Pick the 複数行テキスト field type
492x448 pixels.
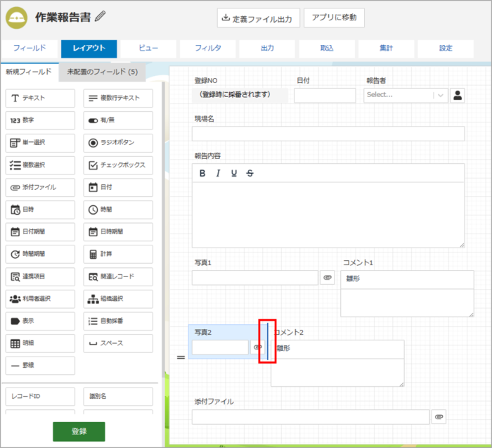point(118,98)
